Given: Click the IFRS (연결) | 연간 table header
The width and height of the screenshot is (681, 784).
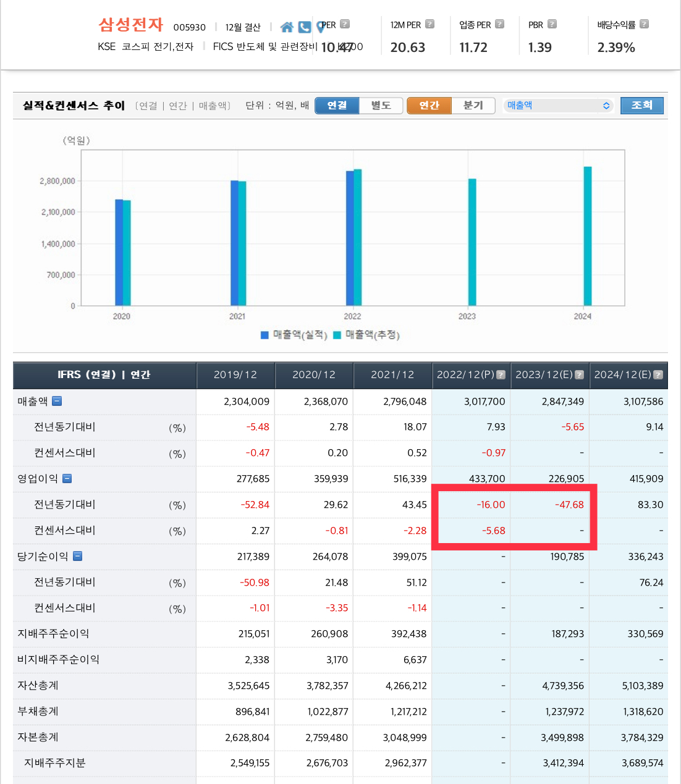Looking at the screenshot, I should click(x=104, y=374).
